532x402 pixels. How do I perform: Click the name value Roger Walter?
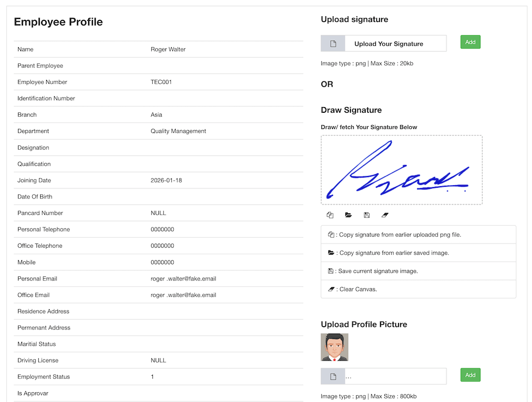[168, 49]
